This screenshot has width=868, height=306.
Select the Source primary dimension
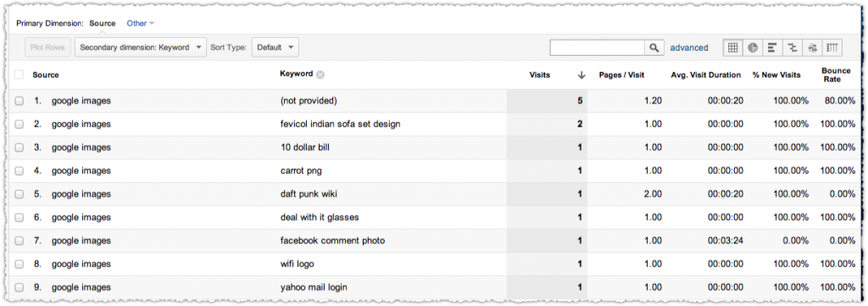tap(103, 23)
